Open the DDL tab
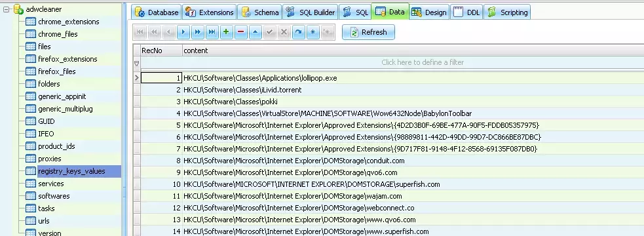644x236 pixels. (466, 12)
